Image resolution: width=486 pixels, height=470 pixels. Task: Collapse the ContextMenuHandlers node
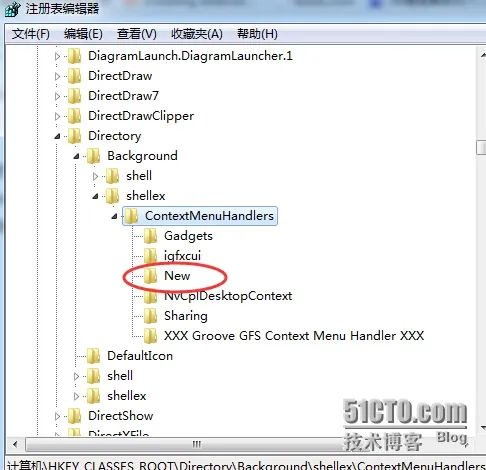pyautogui.click(x=115, y=216)
